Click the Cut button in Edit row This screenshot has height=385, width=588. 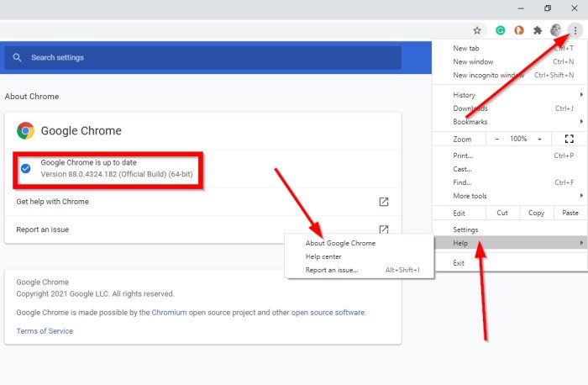[x=502, y=213]
